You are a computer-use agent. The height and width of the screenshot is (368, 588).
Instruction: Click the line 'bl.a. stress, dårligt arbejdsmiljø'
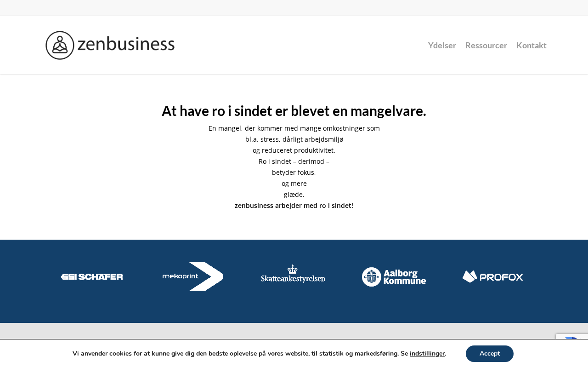294,139
